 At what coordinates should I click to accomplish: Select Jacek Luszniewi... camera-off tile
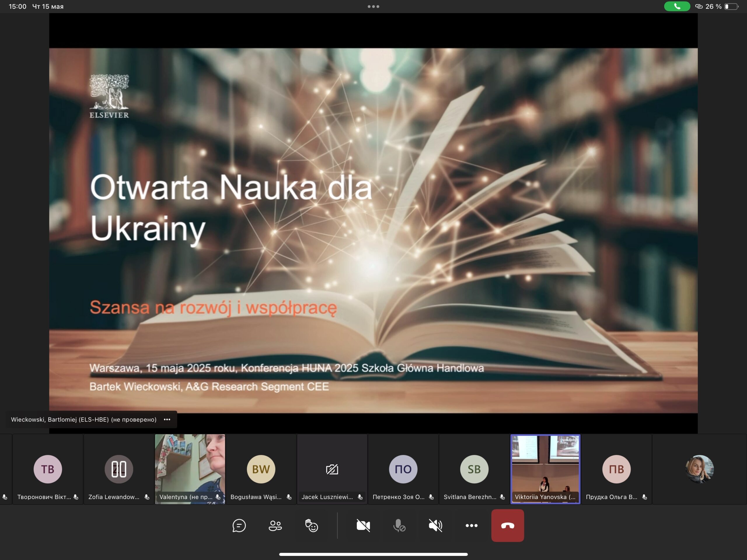tap(332, 469)
